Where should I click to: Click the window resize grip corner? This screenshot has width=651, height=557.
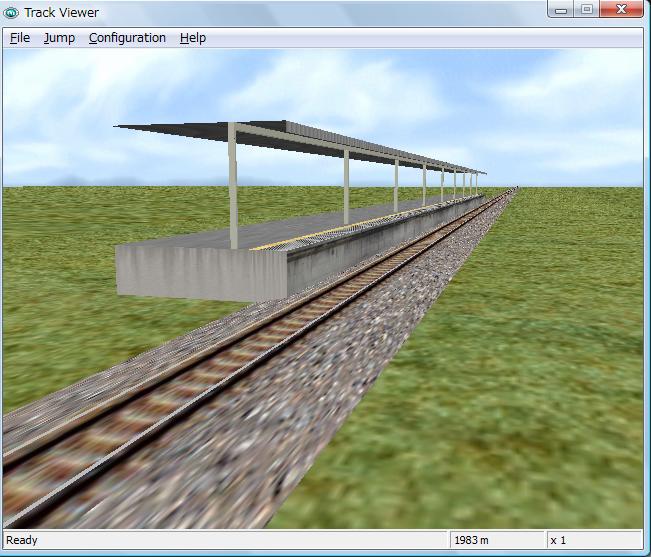click(x=640, y=546)
